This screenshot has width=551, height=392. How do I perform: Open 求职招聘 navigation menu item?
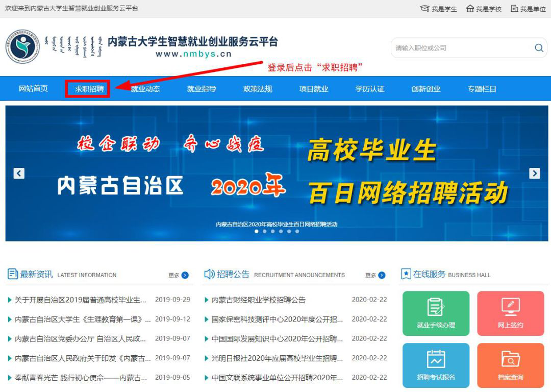pyautogui.click(x=89, y=89)
